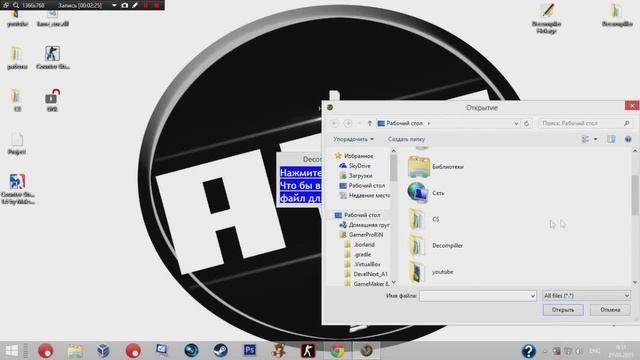Screen dimensions: 640x360
Task: Select the Библиотеки folder icon
Action: [418, 167]
